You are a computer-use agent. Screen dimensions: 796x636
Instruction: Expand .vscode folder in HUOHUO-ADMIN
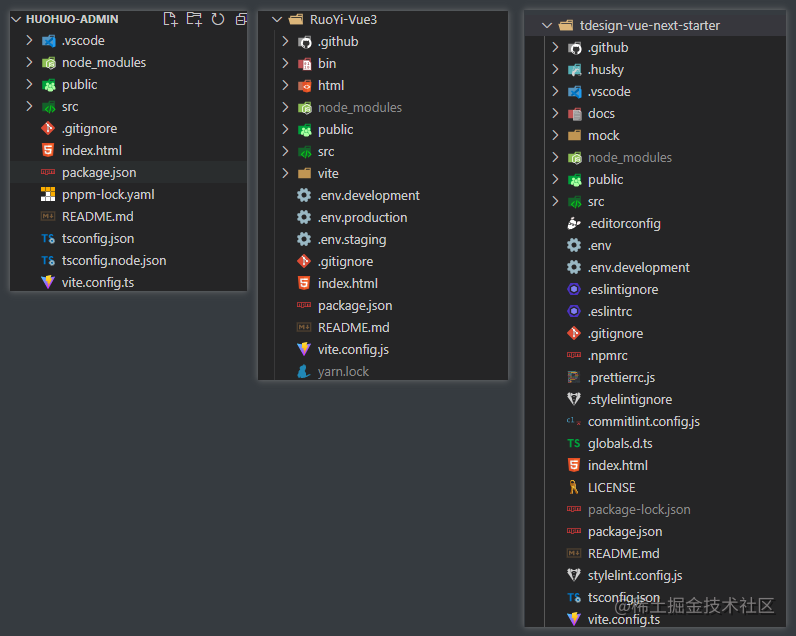pyautogui.click(x=29, y=40)
